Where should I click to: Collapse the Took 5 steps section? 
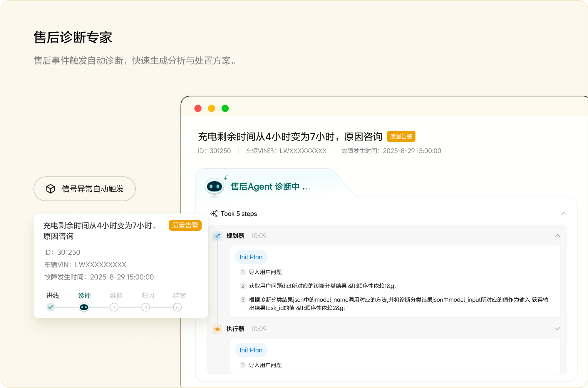tap(564, 214)
